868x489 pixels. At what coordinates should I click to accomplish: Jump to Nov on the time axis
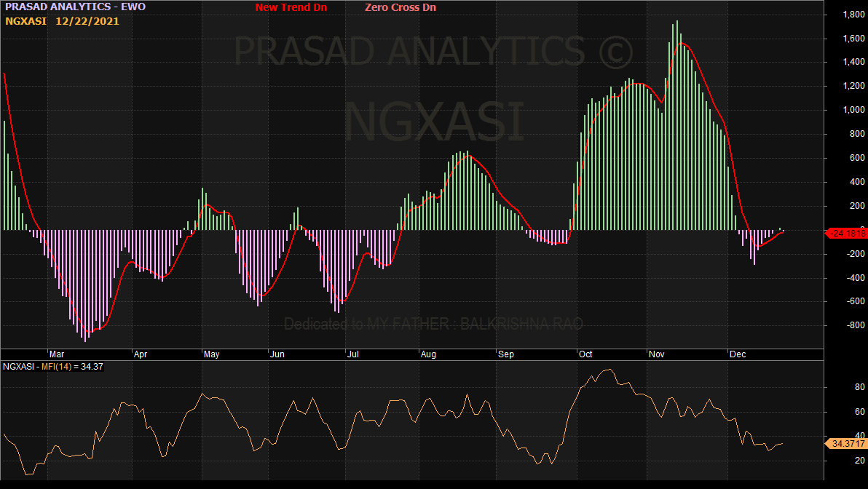(657, 354)
